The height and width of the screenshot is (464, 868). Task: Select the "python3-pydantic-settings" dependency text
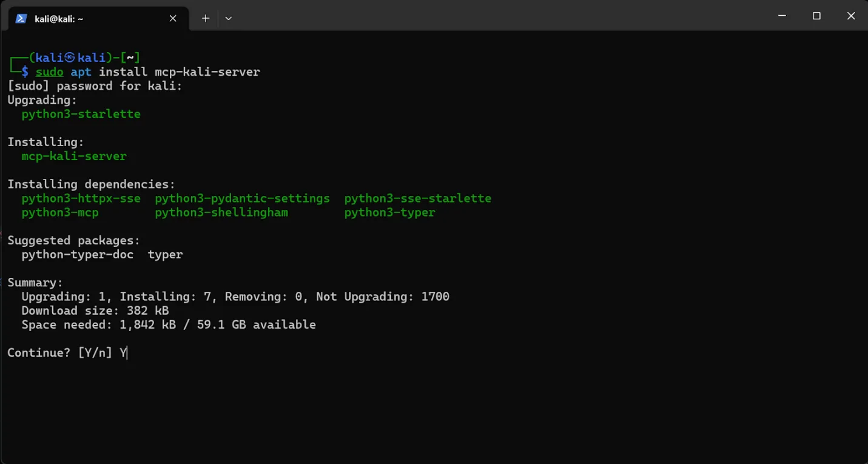[243, 198]
